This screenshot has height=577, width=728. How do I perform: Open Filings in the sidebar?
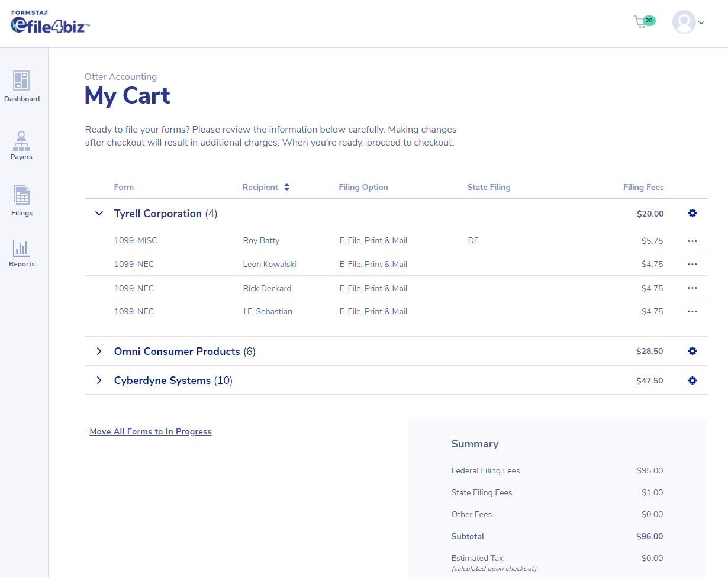(x=22, y=201)
